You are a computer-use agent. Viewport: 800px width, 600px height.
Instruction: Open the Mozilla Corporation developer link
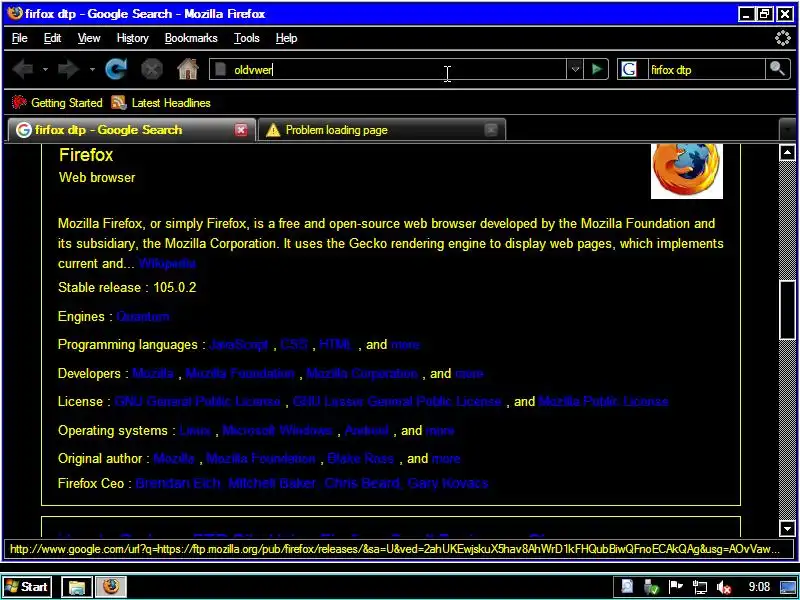click(362, 373)
